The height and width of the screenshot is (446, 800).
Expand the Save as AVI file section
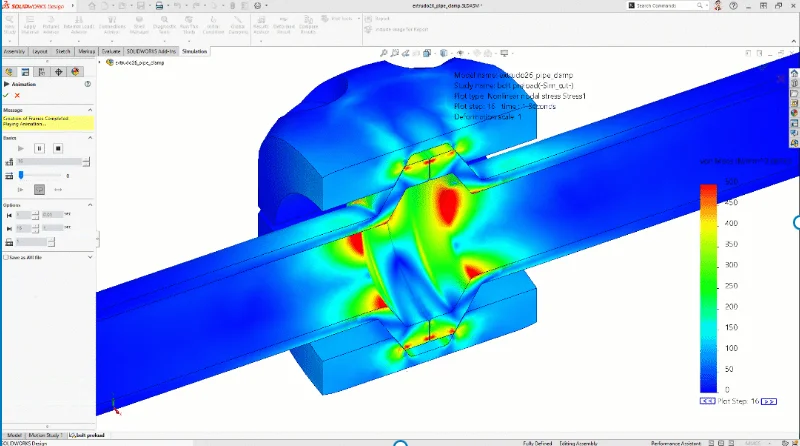point(90,257)
